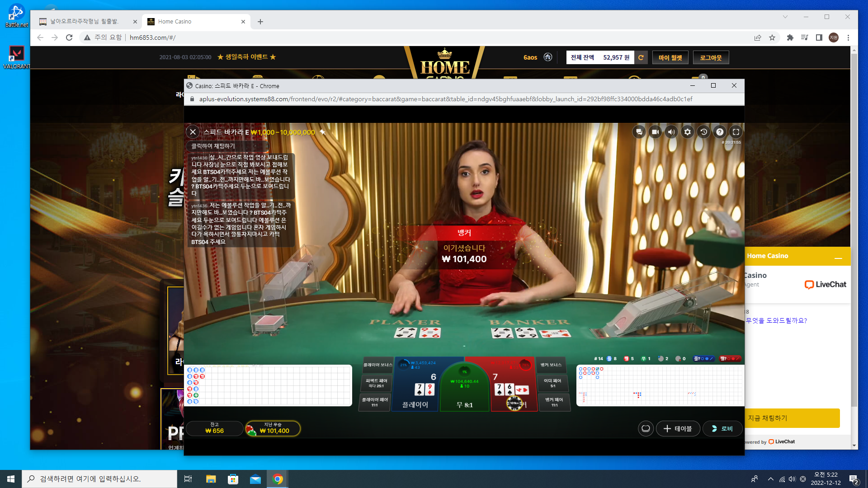Screen dimensions: 868x488
Task: Refresh balance in Home Casino header
Action: point(641,57)
